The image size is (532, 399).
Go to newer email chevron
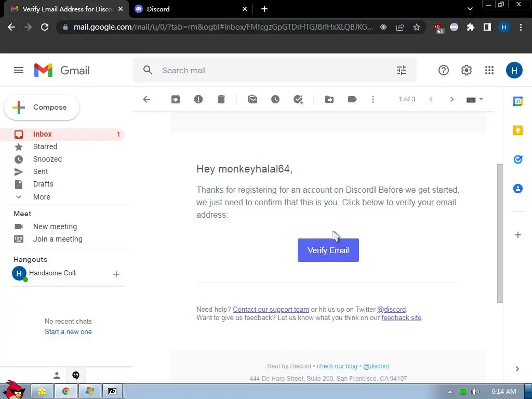[431, 99]
